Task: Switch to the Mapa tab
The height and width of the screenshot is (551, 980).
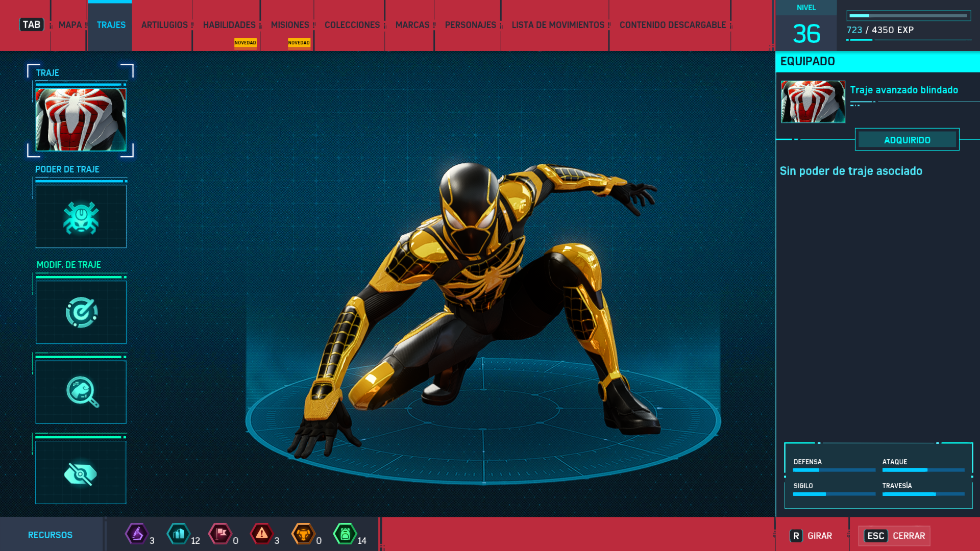Action: (70, 25)
